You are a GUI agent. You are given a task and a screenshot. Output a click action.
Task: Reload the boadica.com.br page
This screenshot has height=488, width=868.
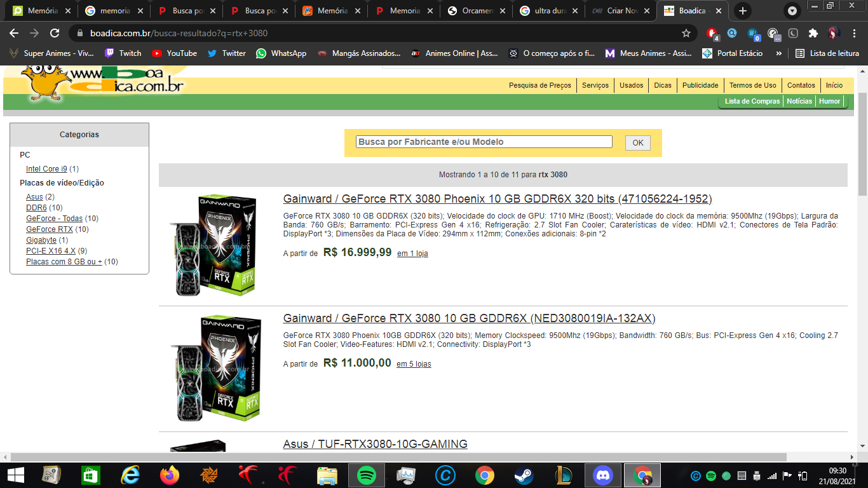click(55, 33)
